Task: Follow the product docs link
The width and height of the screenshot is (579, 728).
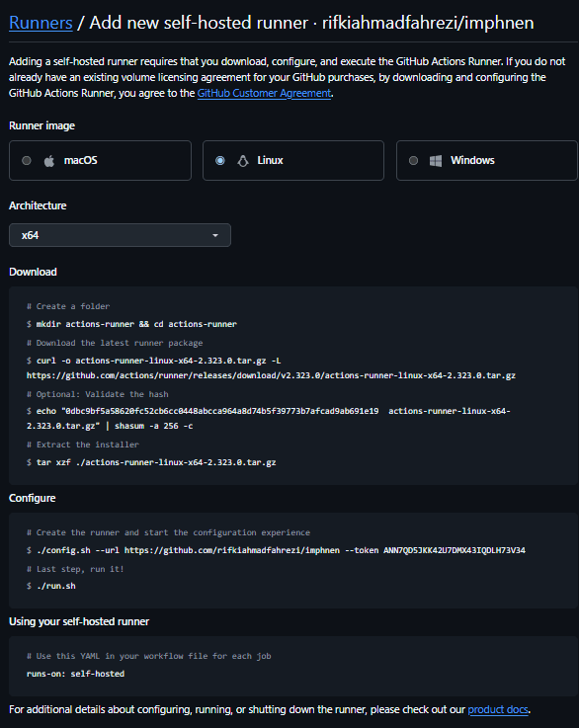Action: point(498,709)
